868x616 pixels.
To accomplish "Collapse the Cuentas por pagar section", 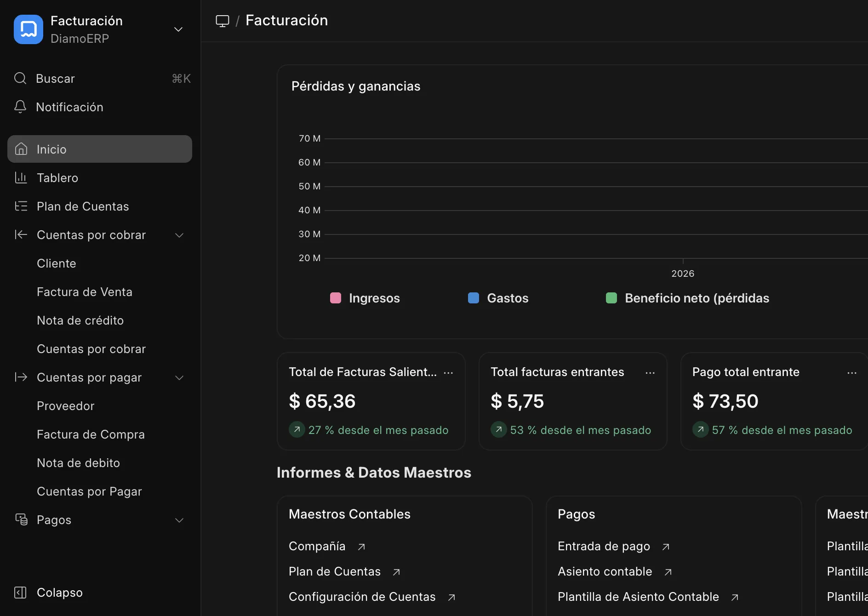I will click(179, 378).
